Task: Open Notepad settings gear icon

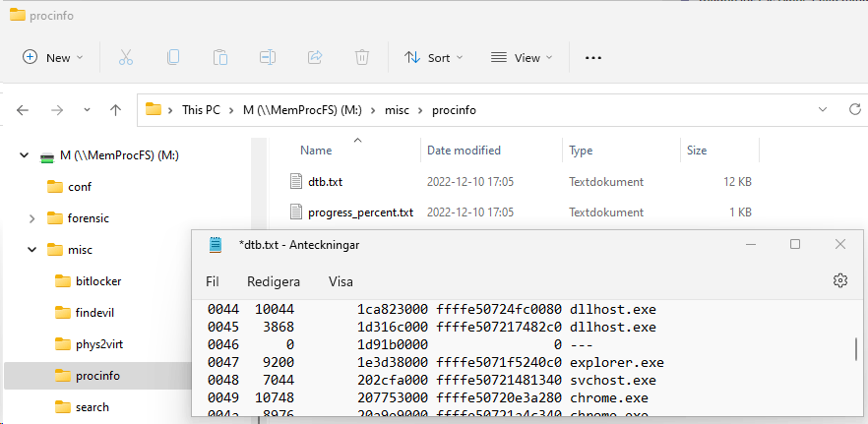Action: 840,280
